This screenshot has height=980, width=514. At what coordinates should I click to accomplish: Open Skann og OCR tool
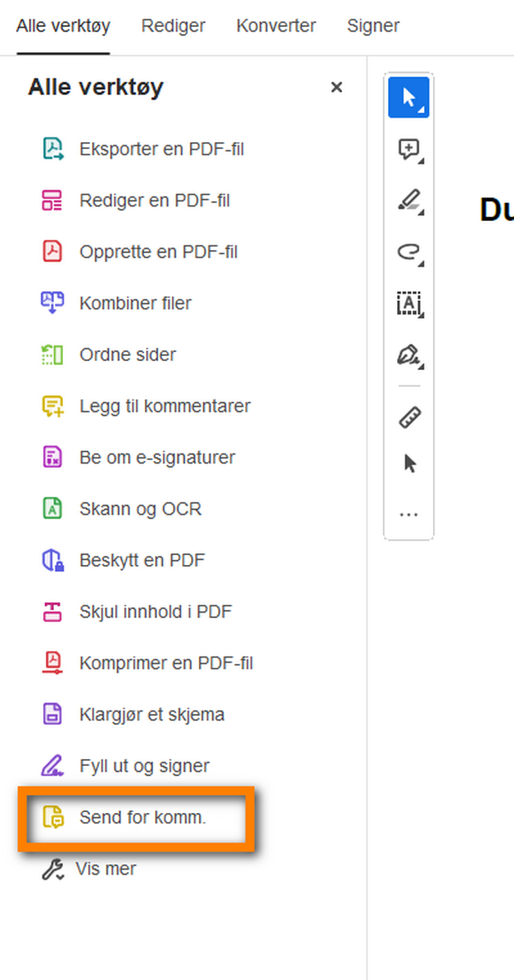tap(140, 509)
